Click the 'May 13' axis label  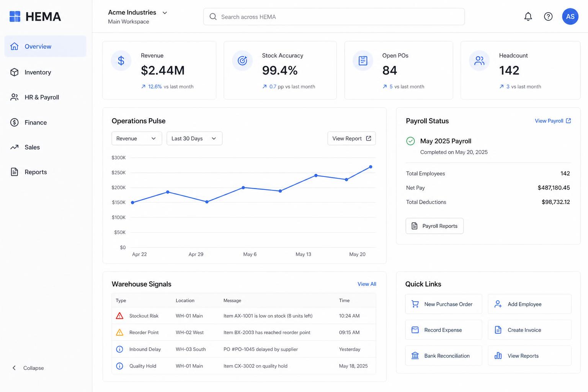tap(303, 254)
